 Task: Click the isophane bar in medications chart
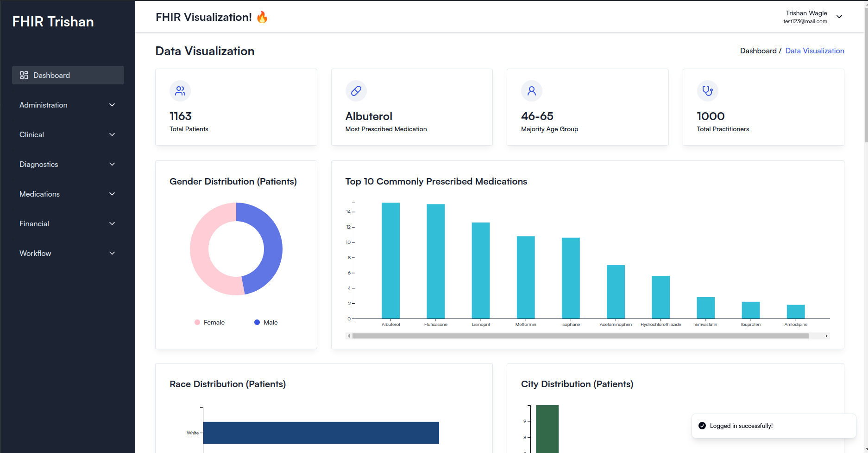[571, 278]
